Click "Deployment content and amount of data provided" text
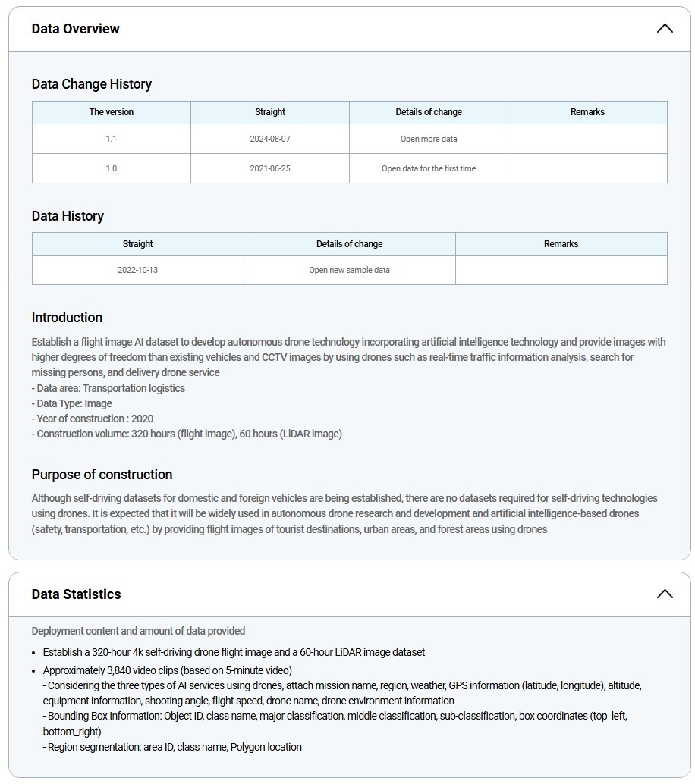Viewport: 695px width, 784px height. (138, 631)
